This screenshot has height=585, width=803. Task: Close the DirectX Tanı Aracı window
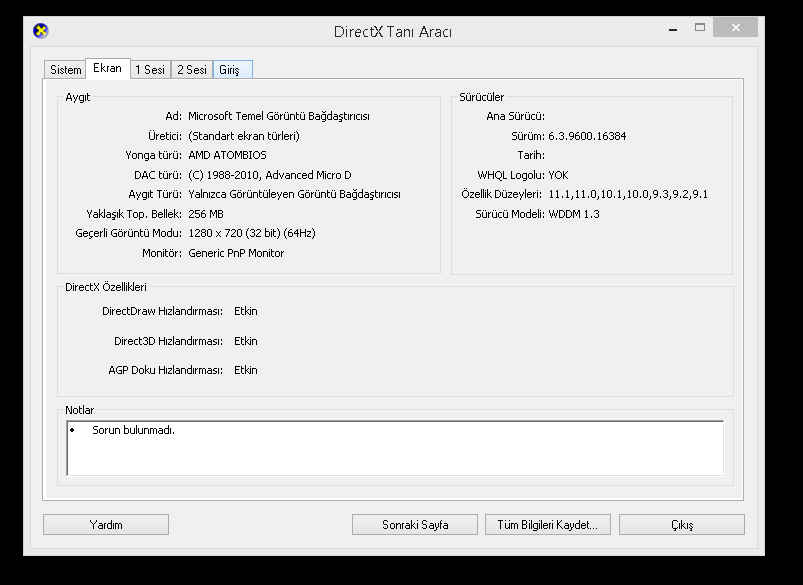735,28
